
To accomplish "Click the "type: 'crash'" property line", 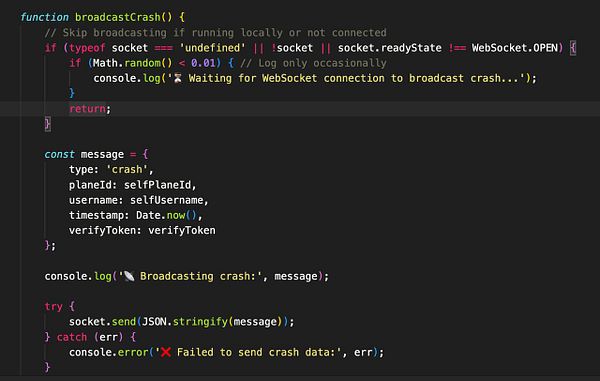I will tap(111, 169).
